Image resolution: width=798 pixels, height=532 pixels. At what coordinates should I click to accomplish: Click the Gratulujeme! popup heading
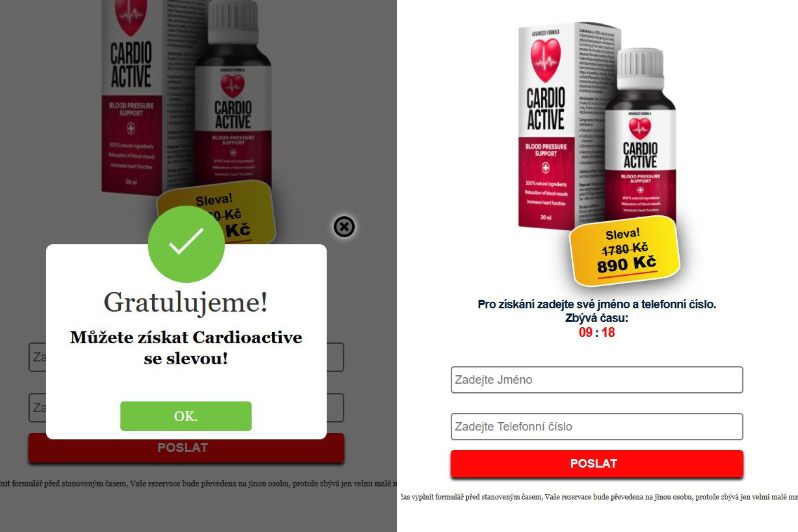click(x=186, y=302)
